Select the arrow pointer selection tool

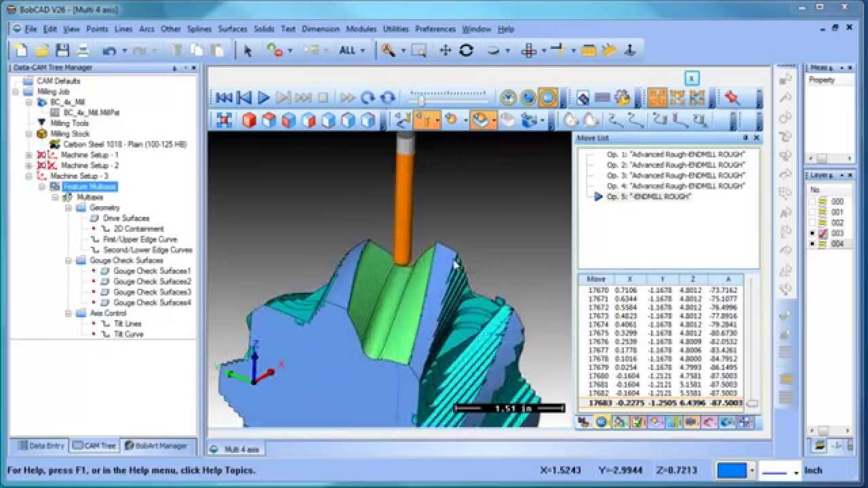tap(248, 50)
